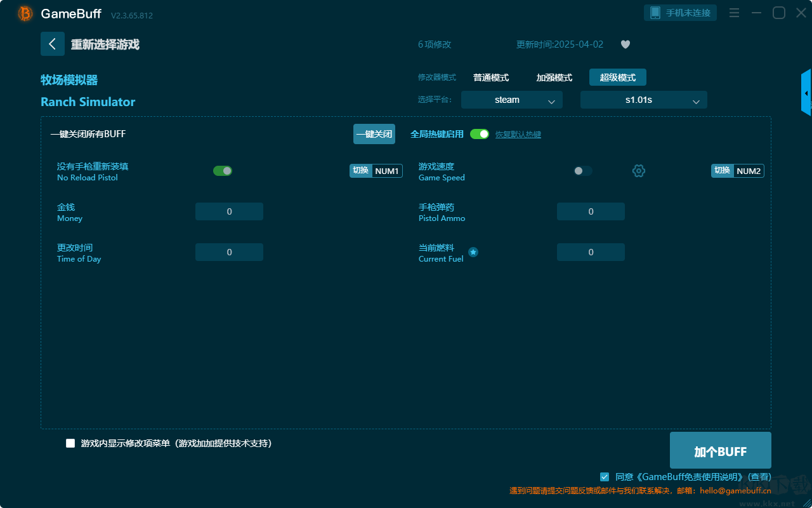Image resolution: width=812 pixels, height=508 pixels.
Task: Click the back arrow button
Action: tap(53, 44)
